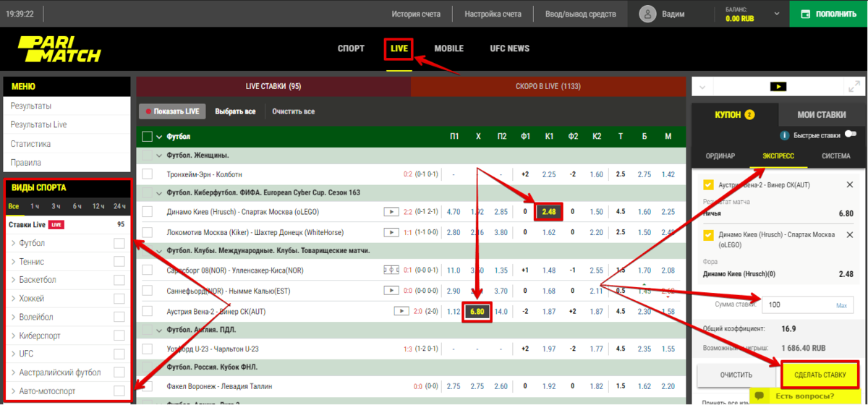Collapse the green Футбол section chevron
The image size is (868, 405).
[x=161, y=136]
